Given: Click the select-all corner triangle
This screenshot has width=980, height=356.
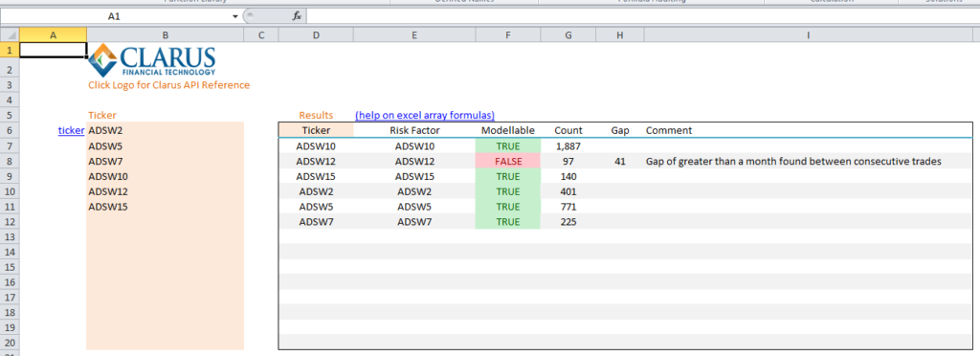Looking at the screenshot, I should pyautogui.click(x=10, y=35).
